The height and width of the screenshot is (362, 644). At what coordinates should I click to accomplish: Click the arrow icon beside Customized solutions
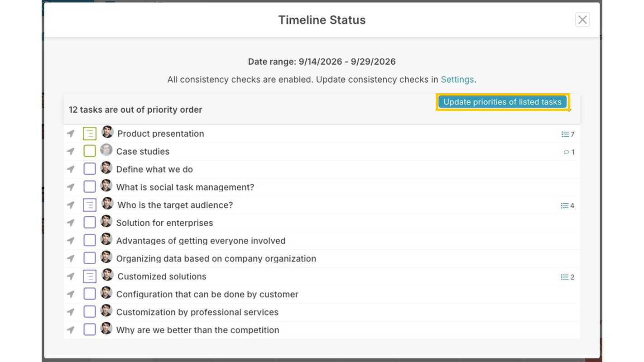pos(71,276)
